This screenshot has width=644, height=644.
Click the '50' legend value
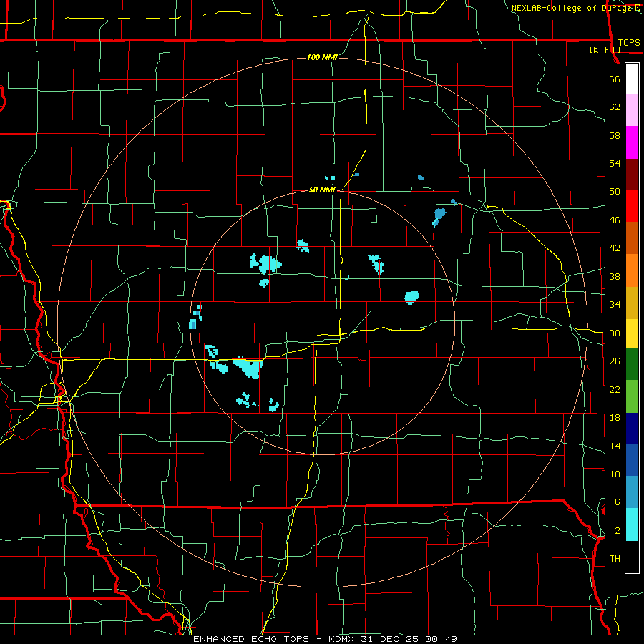pyautogui.click(x=615, y=191)
